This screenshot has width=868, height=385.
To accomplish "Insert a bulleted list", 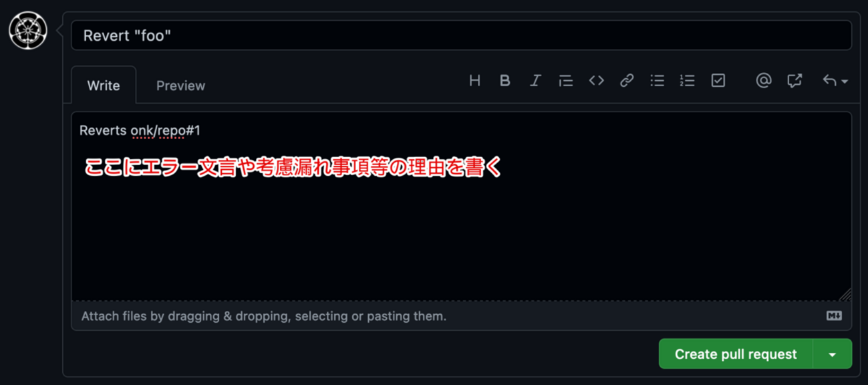I will [658, 81].
